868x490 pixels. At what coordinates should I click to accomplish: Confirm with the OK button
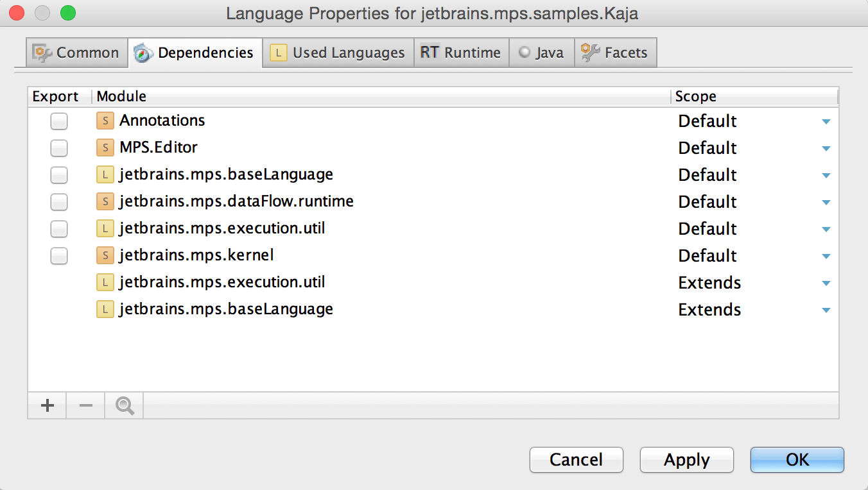pos(797,460)
